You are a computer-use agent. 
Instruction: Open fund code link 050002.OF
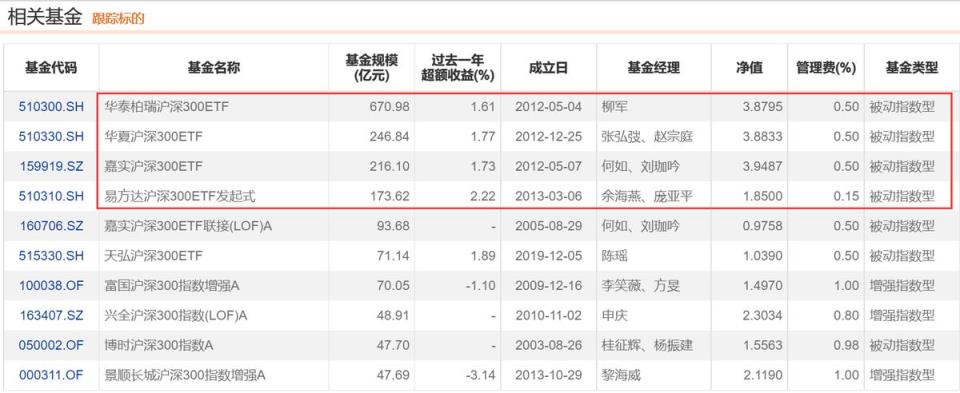(51, 345)
